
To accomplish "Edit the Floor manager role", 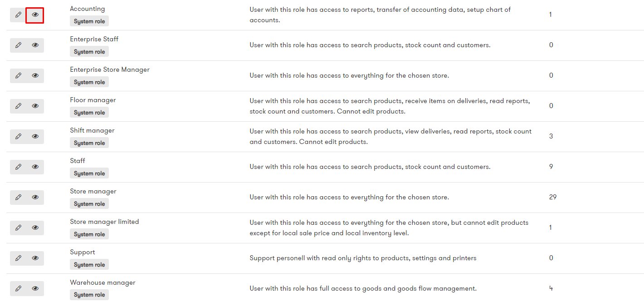I will [x=18, y=106].
